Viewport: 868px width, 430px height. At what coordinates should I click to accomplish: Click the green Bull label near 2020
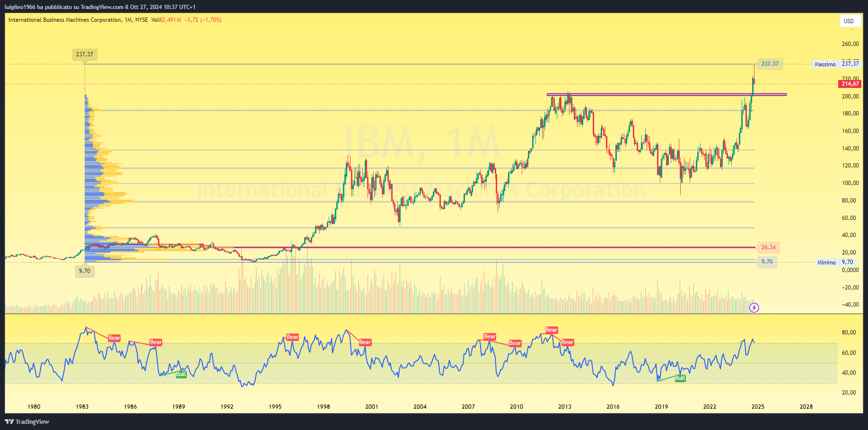[680, 378]
